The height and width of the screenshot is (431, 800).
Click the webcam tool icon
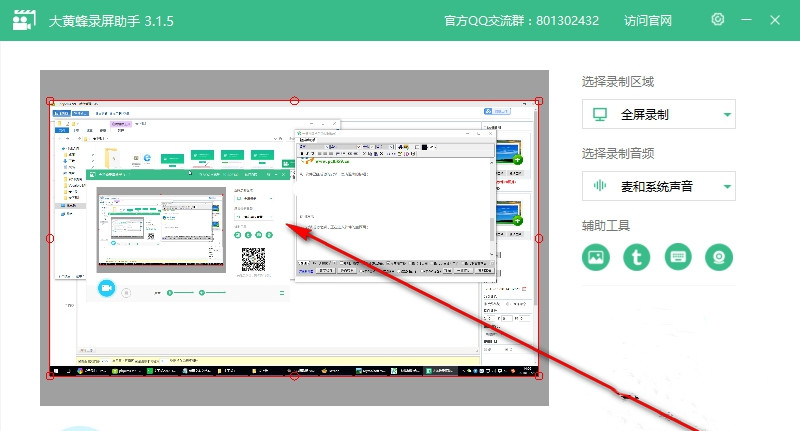pos(719,257)
